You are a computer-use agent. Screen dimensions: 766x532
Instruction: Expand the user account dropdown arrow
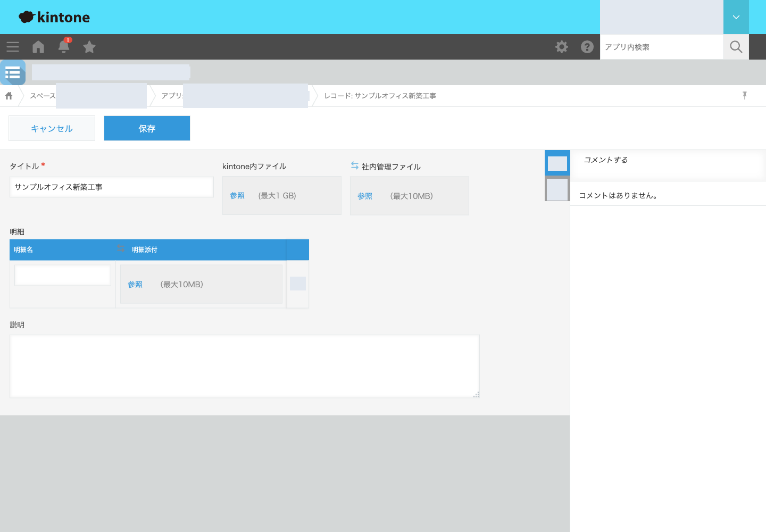point(736,17)
